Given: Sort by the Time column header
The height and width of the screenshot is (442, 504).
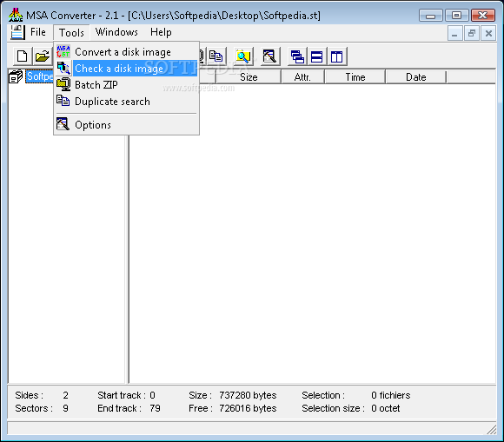Looking at the screenshot, I should (x=355, y=77).
